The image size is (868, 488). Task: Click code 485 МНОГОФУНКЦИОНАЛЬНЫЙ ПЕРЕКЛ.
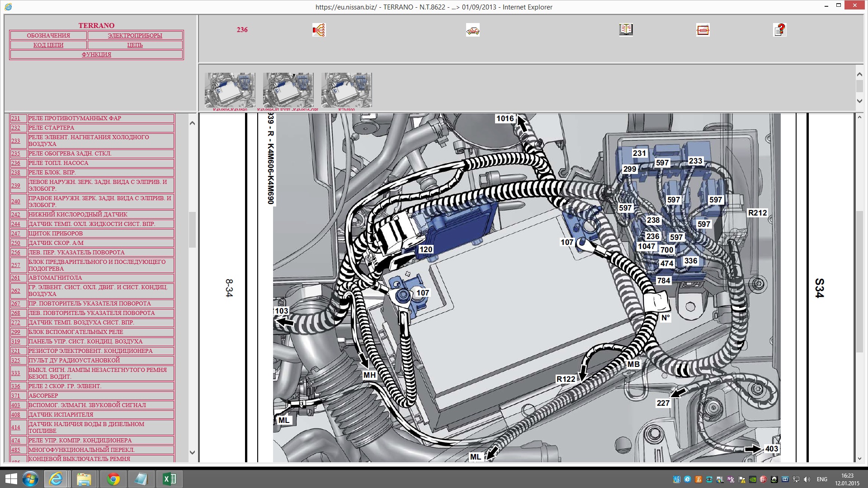pos(16,450)
